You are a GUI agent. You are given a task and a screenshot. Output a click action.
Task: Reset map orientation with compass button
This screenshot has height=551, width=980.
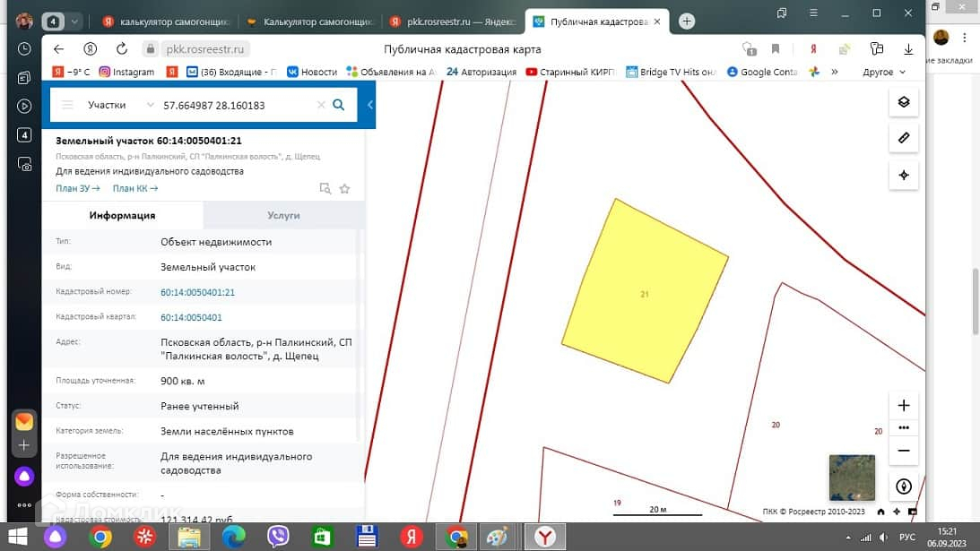(x=903, y=486)
